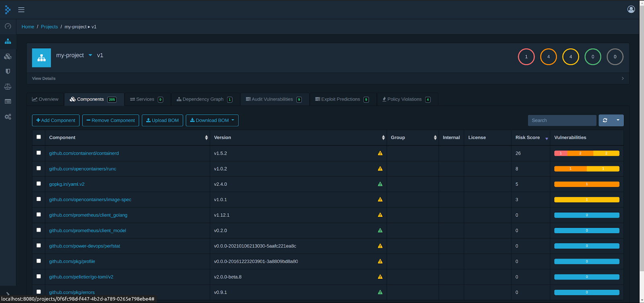Click inside the Search input field

[x=561, y=120]
